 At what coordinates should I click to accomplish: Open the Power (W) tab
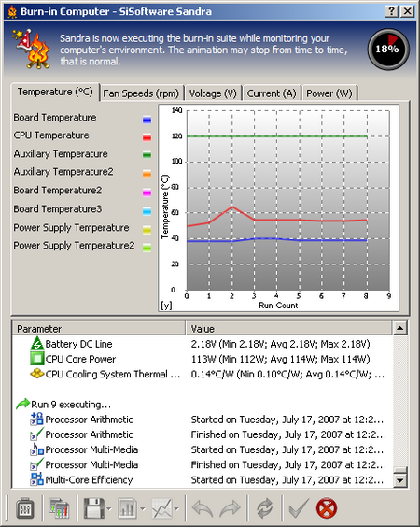329,93
